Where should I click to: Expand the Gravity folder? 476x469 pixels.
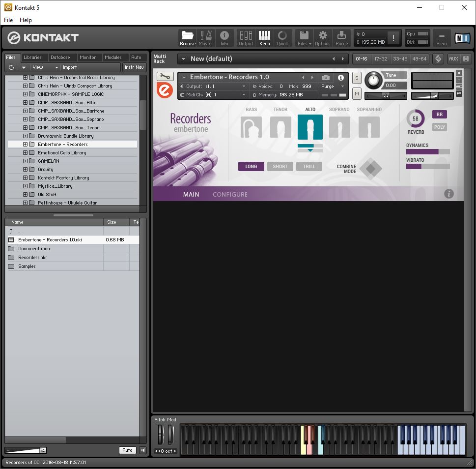coord(25,169)
